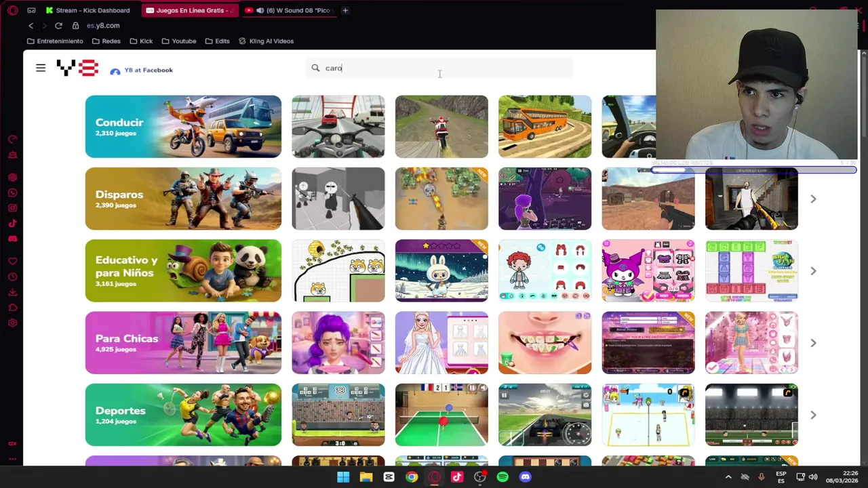
Task: Open Kick bookmarks folder
Action: (x=141, y=41)
